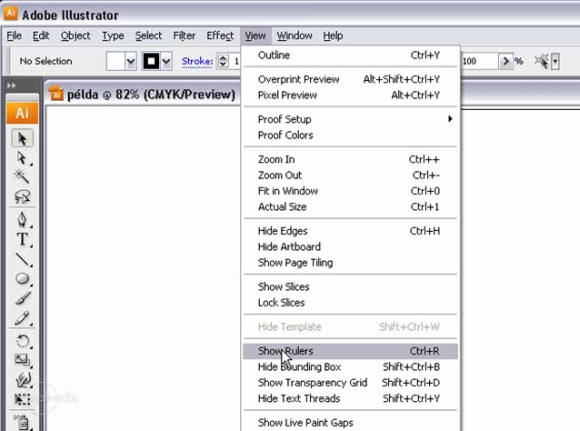Choose Proof Colors

(350, 135)
